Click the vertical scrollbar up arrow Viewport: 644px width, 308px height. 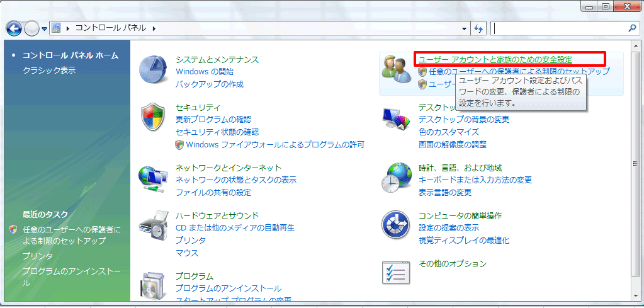pos(636,45)
